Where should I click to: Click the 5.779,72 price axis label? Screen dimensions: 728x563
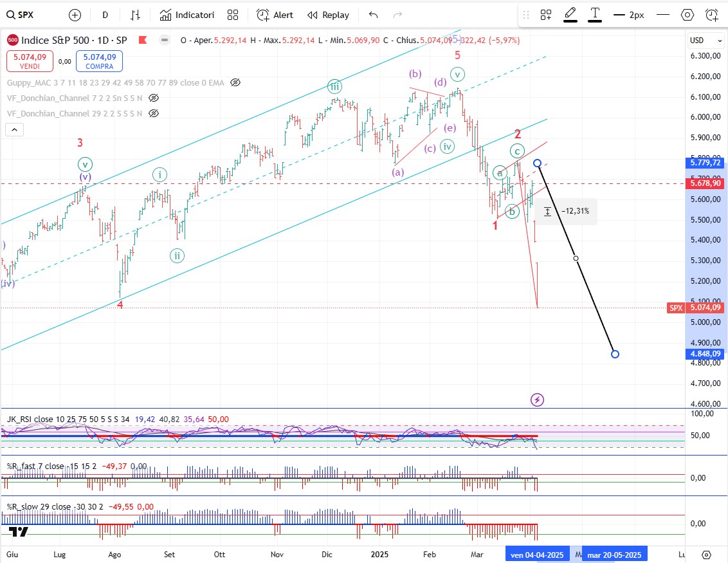705,163
